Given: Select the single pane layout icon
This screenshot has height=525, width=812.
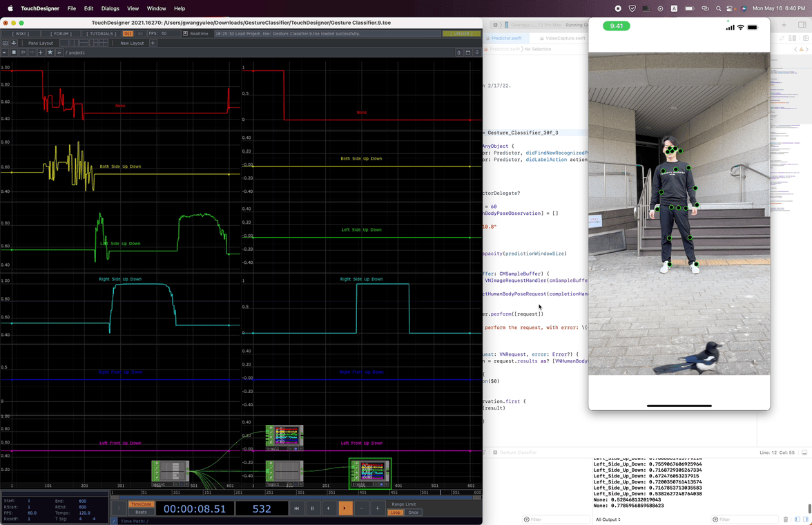Looking at the screenshot, I should click(x=64, y=43).
